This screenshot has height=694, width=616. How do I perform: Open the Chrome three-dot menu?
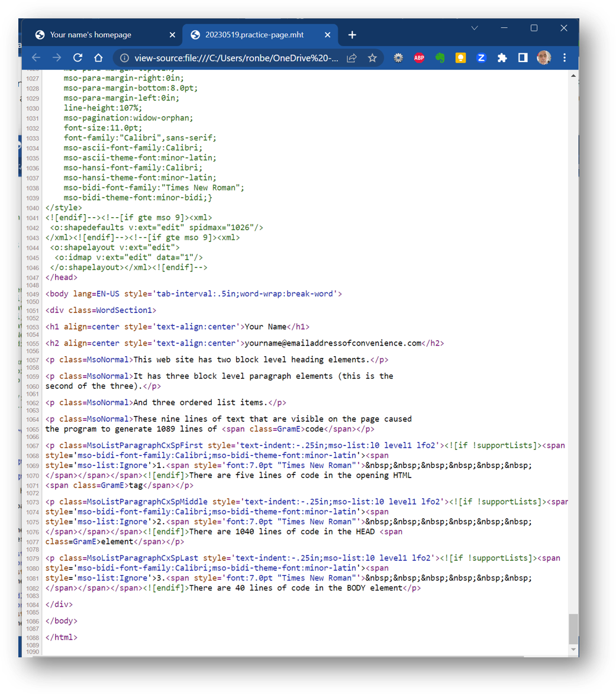(564, 57)
